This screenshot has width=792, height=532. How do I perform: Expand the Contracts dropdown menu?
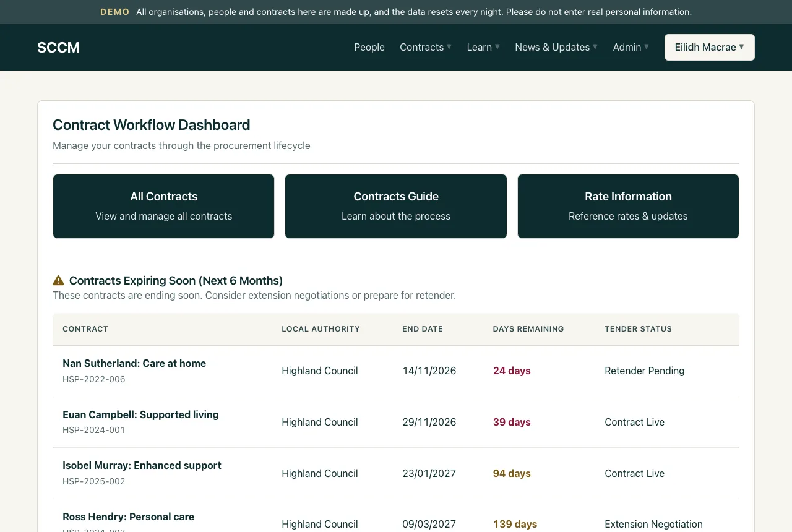click(426, 47)
